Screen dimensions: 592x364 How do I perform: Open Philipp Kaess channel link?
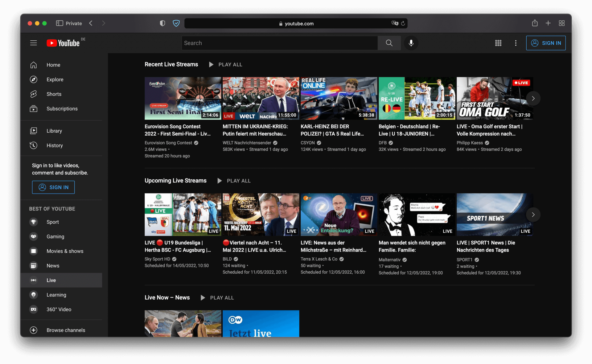pyautogui.click(x=470, y=143)
